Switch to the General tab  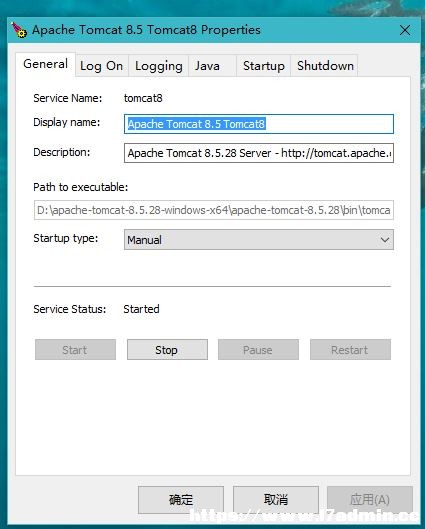[45, 64]
